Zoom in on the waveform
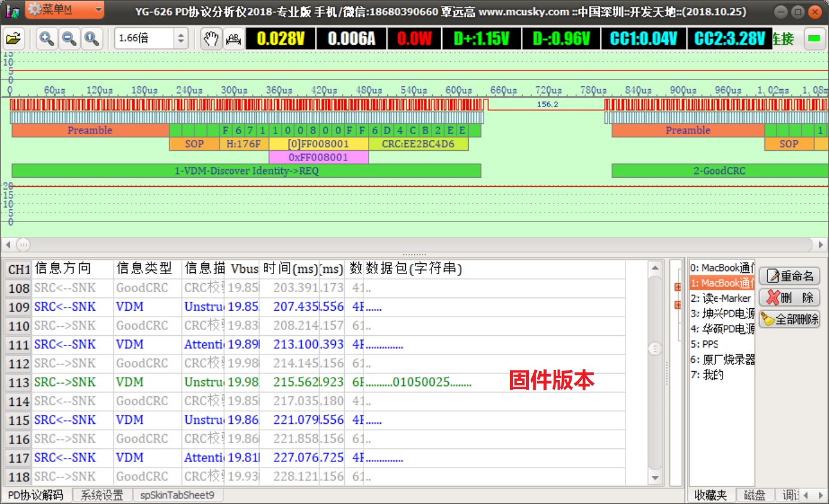829x504 pixels. [x=46, y=39]
